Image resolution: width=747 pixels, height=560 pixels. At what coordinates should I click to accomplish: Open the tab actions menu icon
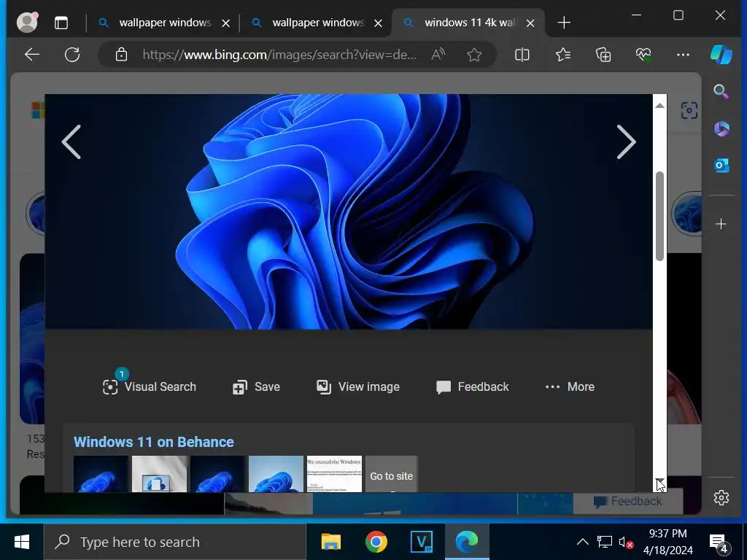click(61, 23)
